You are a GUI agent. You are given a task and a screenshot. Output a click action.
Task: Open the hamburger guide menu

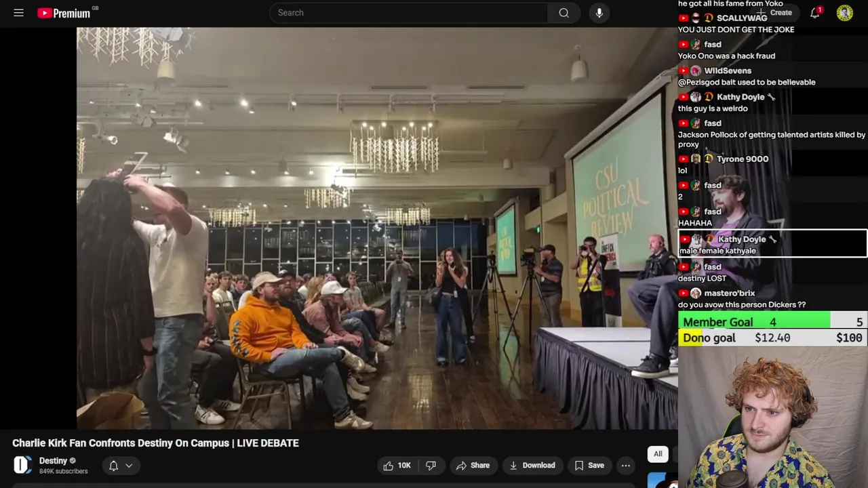(x=18, y=13)
